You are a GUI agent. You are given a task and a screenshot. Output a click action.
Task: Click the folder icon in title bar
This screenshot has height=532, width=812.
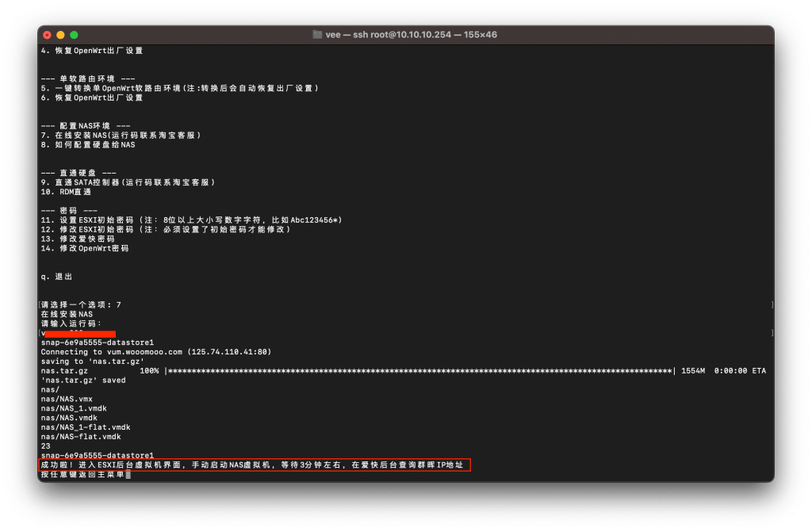click(318, 35)
